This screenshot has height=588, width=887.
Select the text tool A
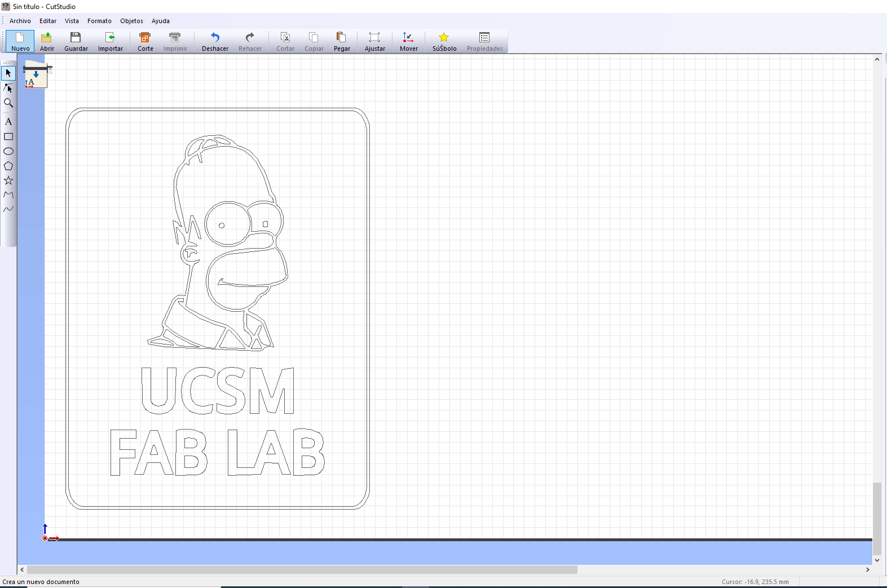pos(8,122)
